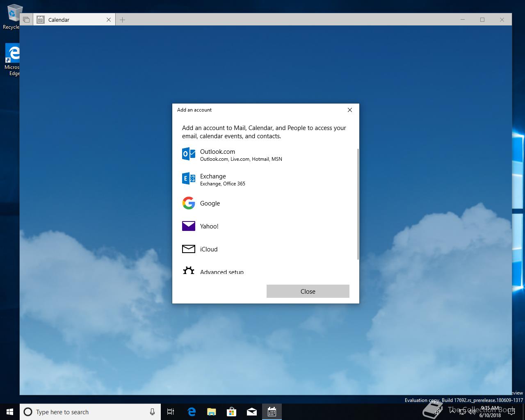Select the iCloud label text
This screenshot has height=420, width=525.
(x=209, y=249)
